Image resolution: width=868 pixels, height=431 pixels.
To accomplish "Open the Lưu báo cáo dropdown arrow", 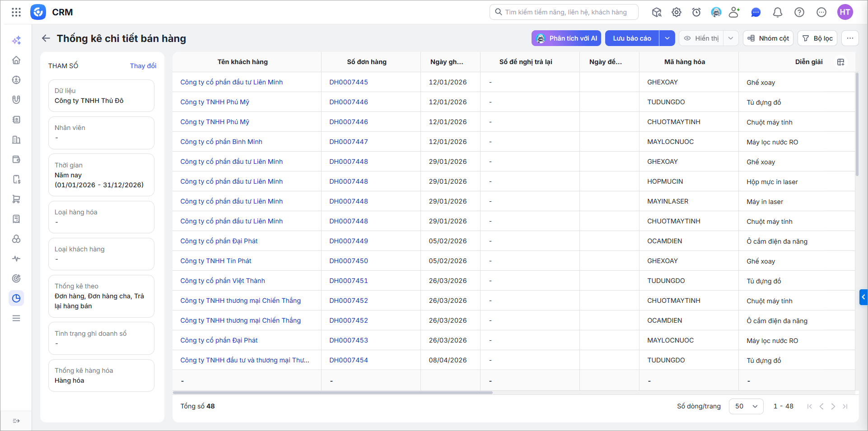I will point(667,38).
